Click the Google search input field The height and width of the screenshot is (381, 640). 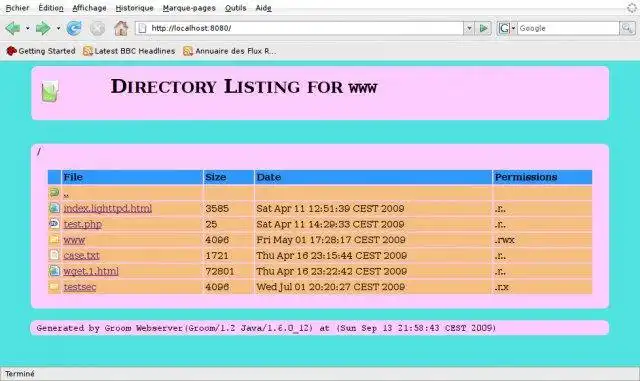(x=568, y=28)
